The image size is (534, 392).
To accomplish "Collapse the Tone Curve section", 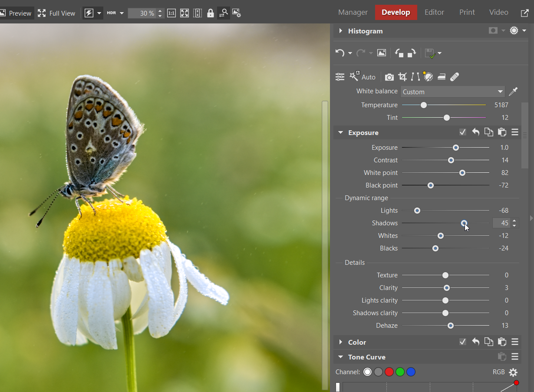I will point(341,357).
